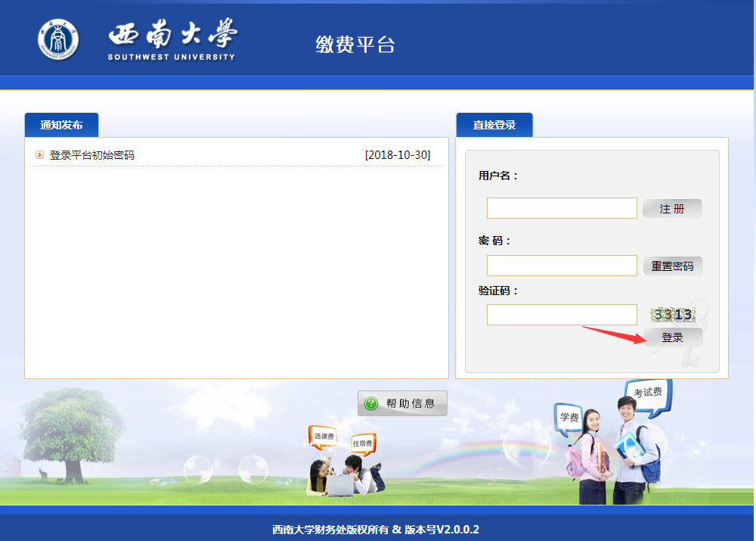Click the Southwest University round emblem logo
This screenshot has height=541, width=756.
click(x=57, y=39)
